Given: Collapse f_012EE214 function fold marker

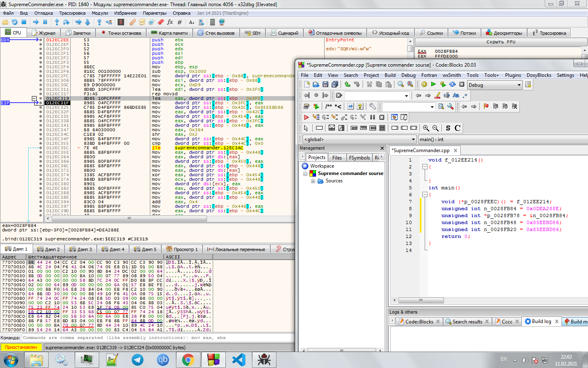Looking at the screenshot, I should (x=425, y=167).
